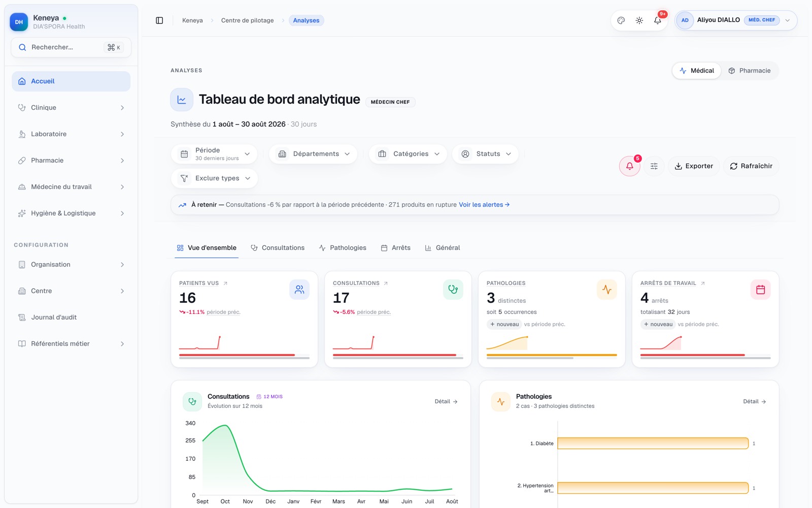Click the Consultations chart stethoscope icon
Image resolution: width=812 pixels, height=508 pixels.
(x=192, y=401)
